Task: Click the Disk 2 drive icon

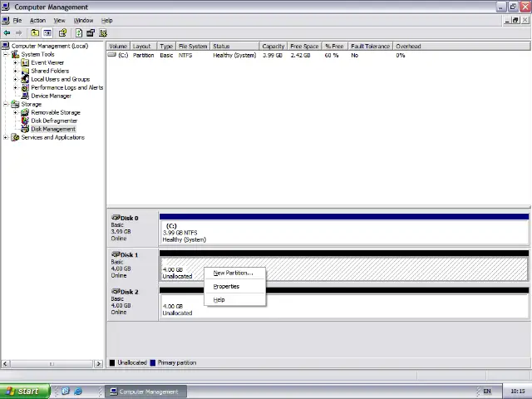Action: point(116,292)
